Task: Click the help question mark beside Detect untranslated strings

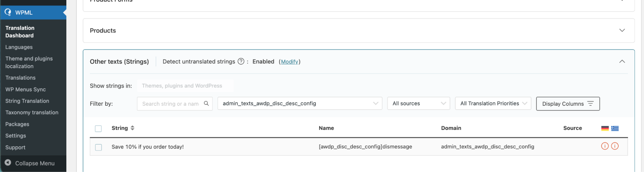Action: (x=241, y=61)
